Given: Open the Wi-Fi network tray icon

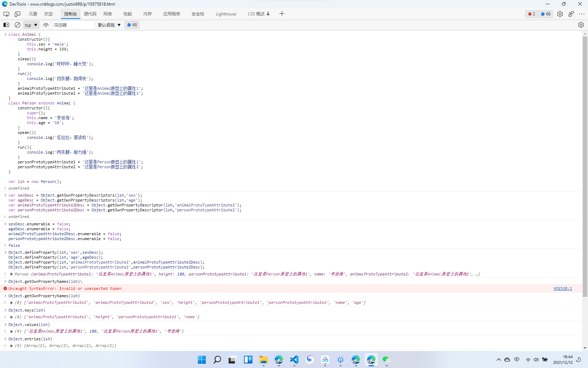Looking at the screenshot, I should coord(528,360).
